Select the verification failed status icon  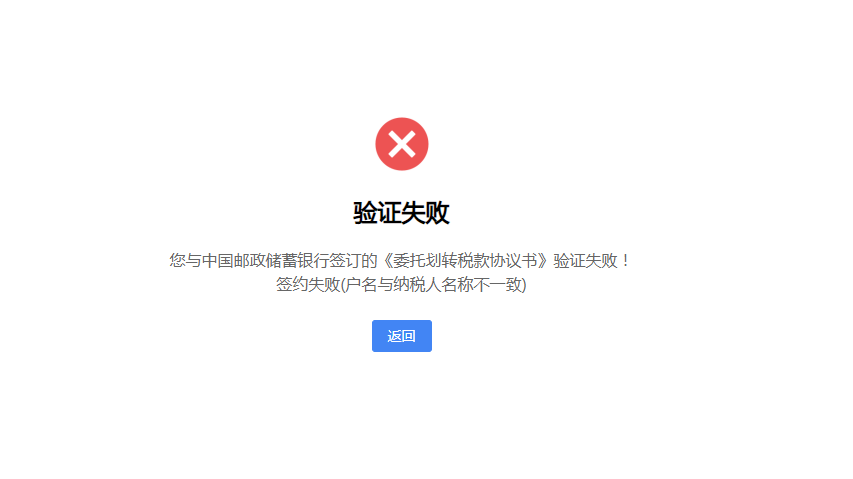[x=402, y=144]
